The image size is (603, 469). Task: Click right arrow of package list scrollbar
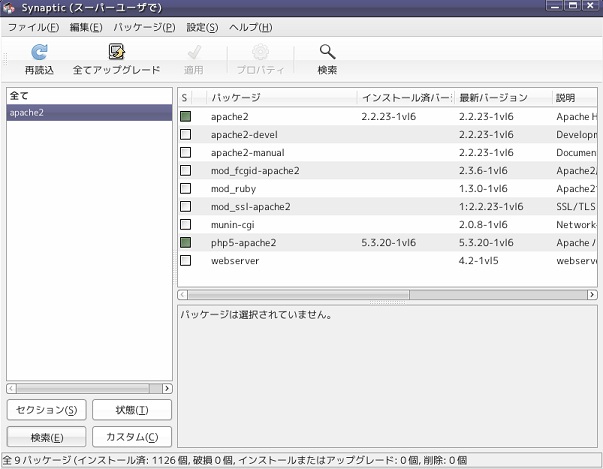(x=592, y=295)
